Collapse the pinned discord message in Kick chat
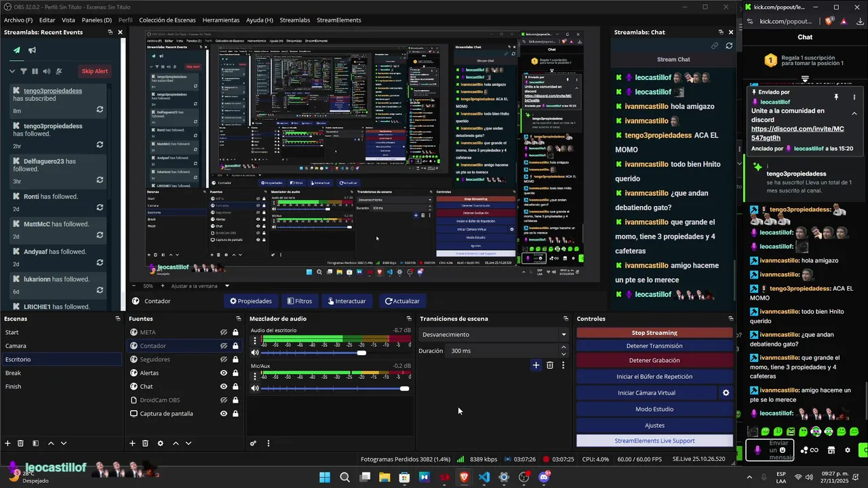Screen dimensions: 868x488 [854, 113]
